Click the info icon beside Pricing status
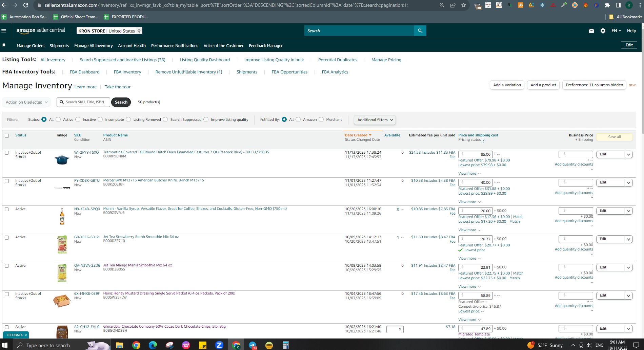Viewport: 644px width, 350px height. 483,140
